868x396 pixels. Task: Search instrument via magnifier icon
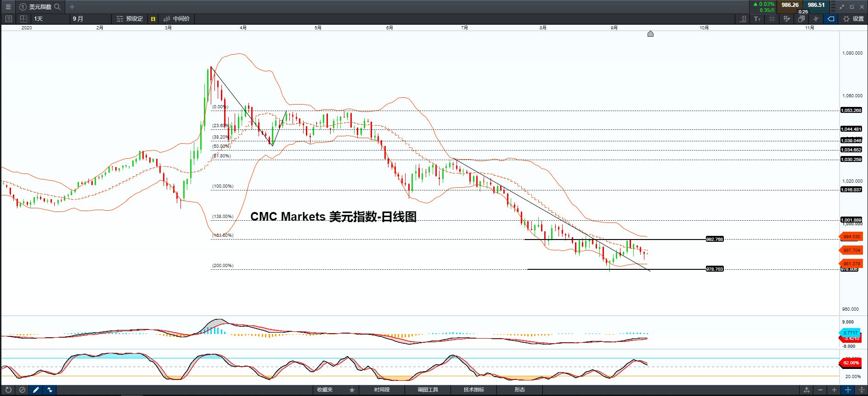tap(57, 7)
